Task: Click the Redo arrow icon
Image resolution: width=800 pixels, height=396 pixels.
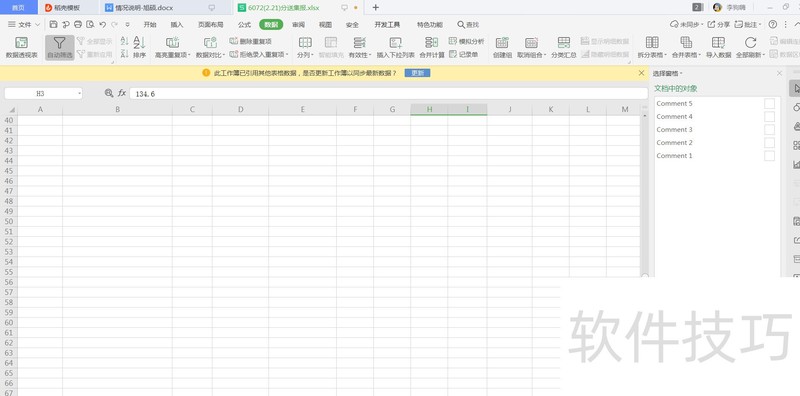Action: coord(115,24)
